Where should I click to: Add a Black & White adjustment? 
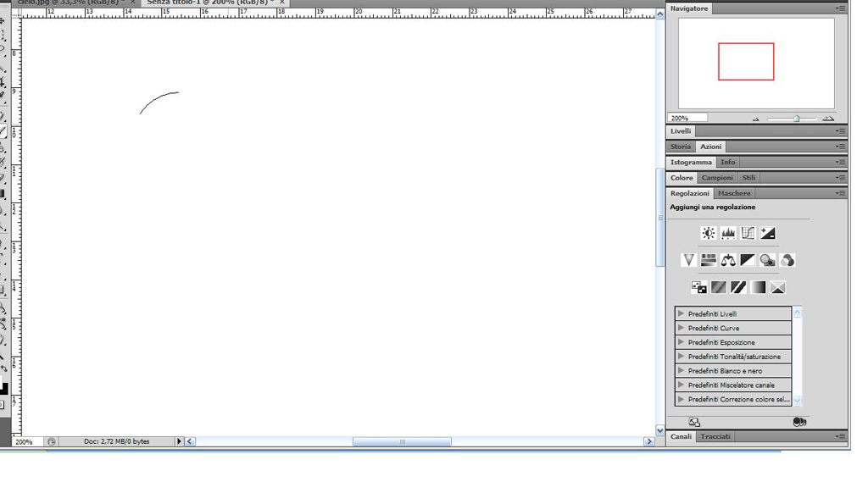click(748, 260)
